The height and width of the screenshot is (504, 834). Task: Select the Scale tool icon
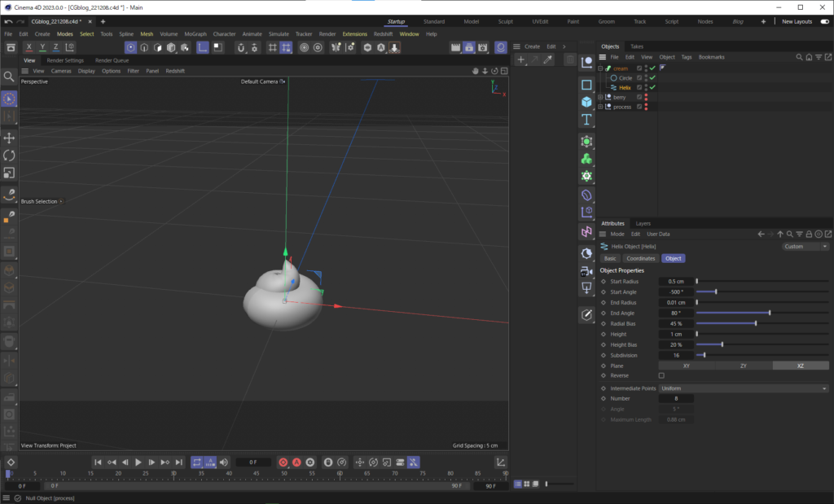point(8,173)
